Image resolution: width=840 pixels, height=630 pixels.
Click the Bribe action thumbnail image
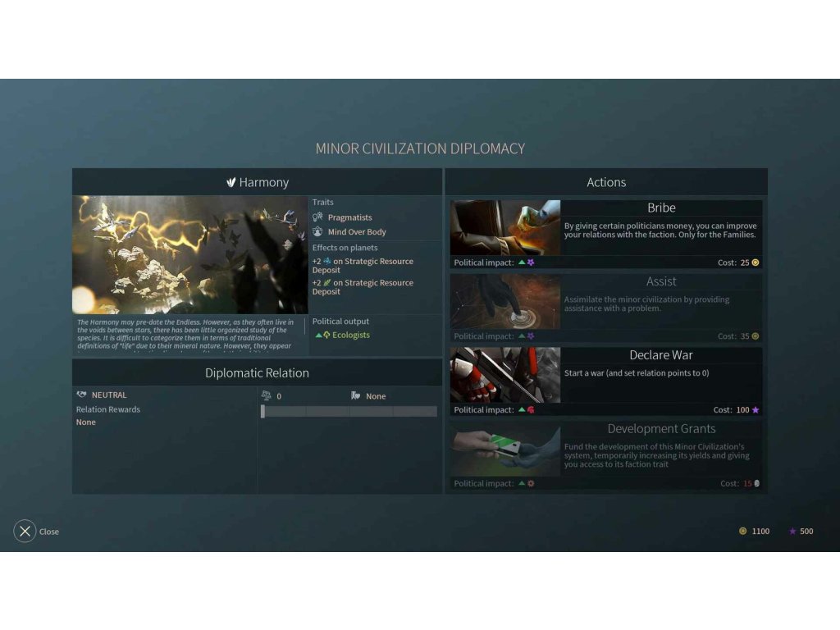(505, 228)
